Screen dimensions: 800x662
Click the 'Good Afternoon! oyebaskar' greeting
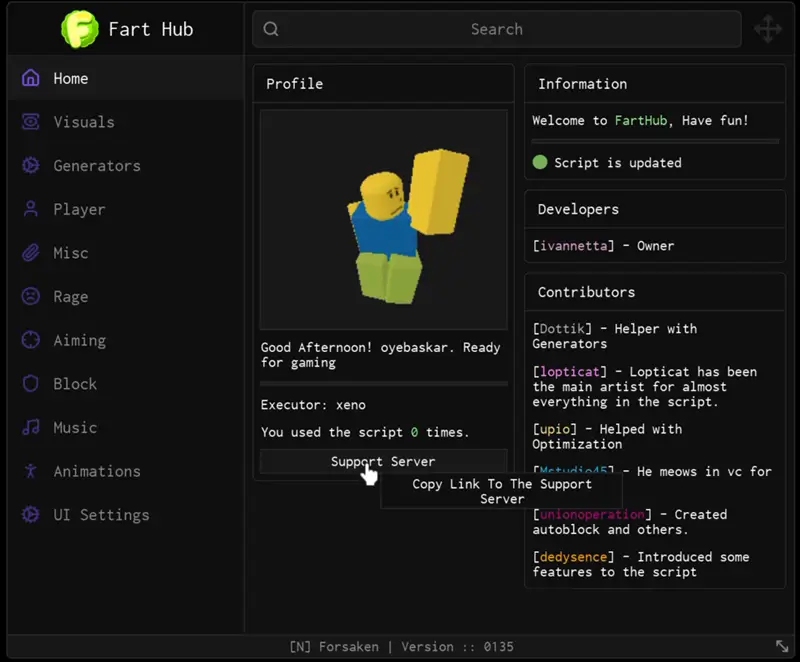pos(355,347)
